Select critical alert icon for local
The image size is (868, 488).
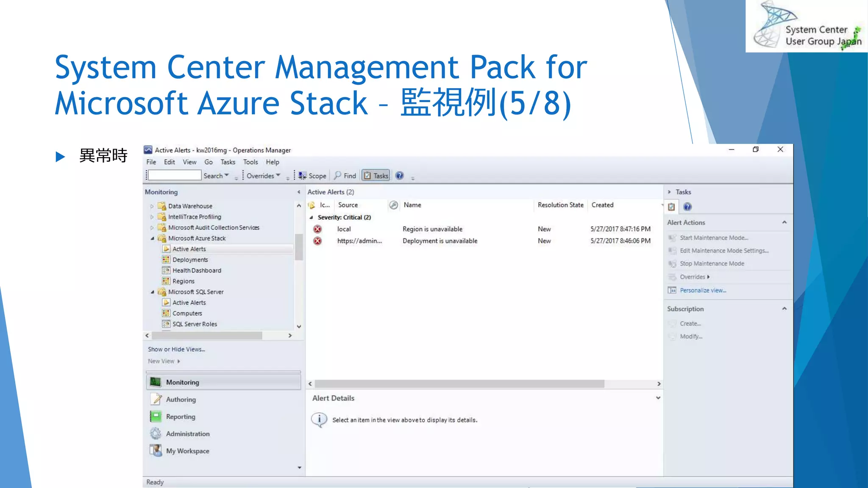pyautogui.click(x=317, y=229)
